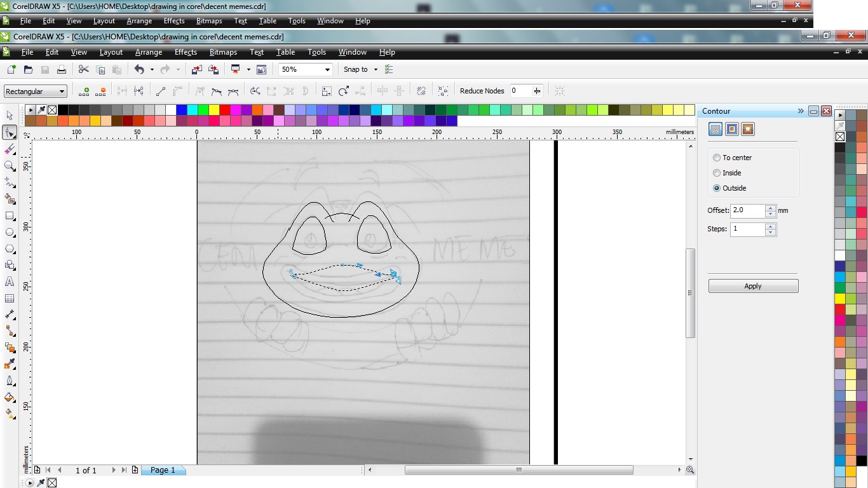
Task: Select the Table tool in toolbox
Action: click(x=10, y=298)
